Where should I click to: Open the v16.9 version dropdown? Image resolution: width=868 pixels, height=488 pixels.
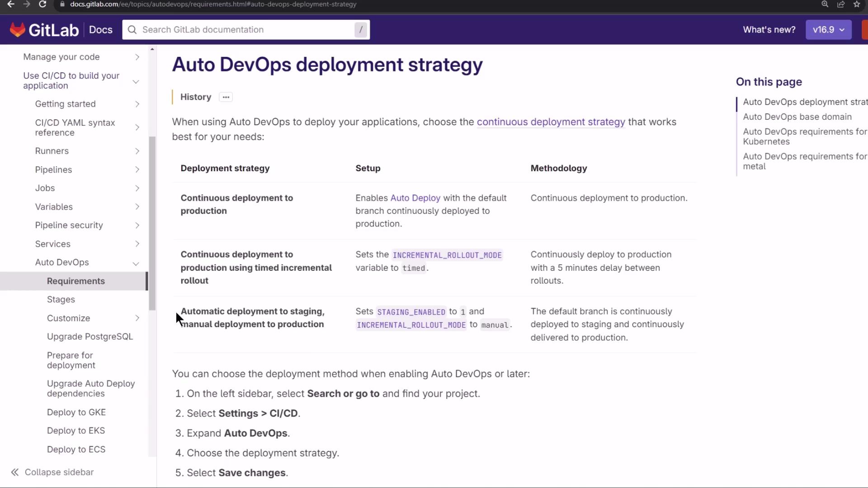828,30
